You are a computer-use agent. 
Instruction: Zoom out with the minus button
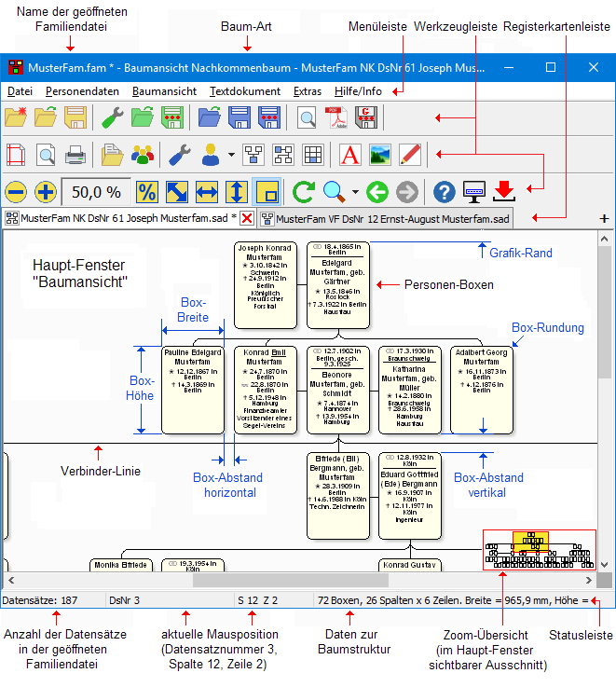(16, 192)
